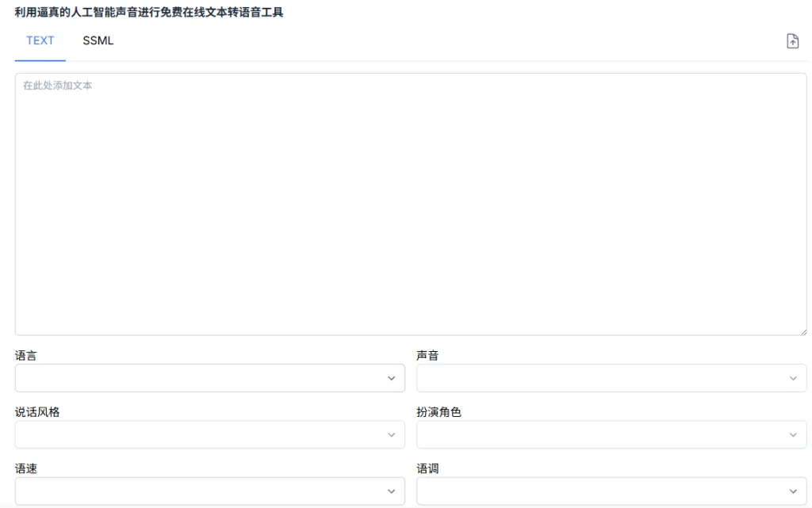Open the 扮演角色 dropdown
Screen dimensions: 812x508
(x=611, y=434)
